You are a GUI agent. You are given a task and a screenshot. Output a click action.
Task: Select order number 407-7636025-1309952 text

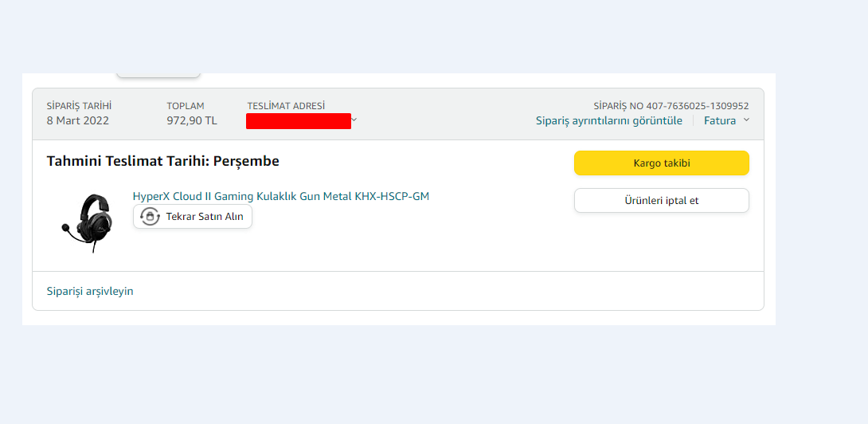tap(698, 106)
